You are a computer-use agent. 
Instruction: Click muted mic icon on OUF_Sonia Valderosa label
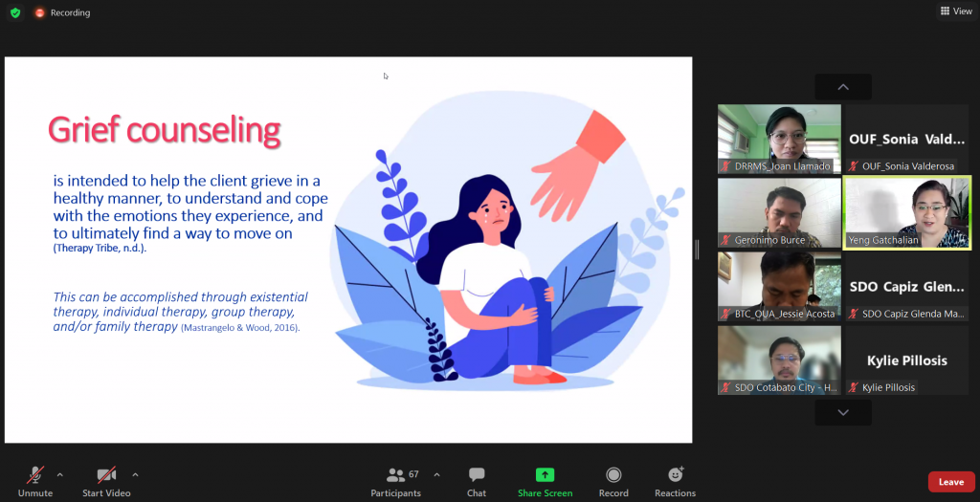[854, 166]
